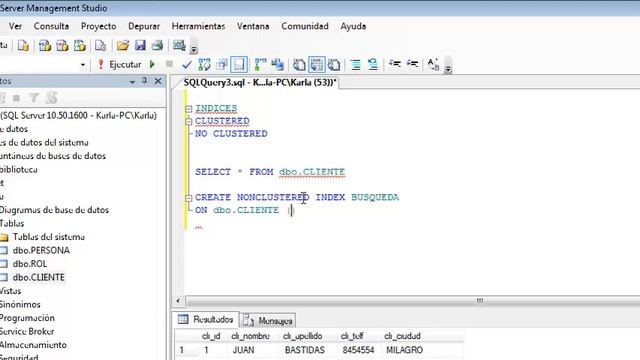
Task: Open the Ayuda menu
Action: 353,26
